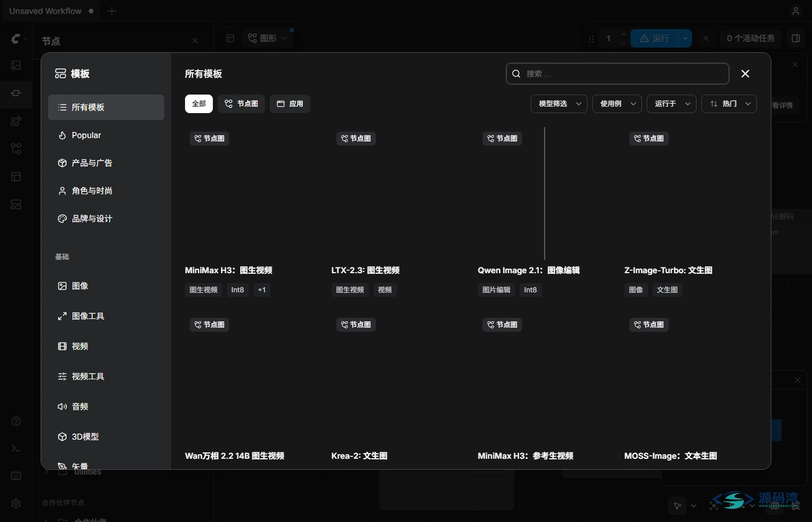Open the Popular category
812x522 pixels.
106,135
